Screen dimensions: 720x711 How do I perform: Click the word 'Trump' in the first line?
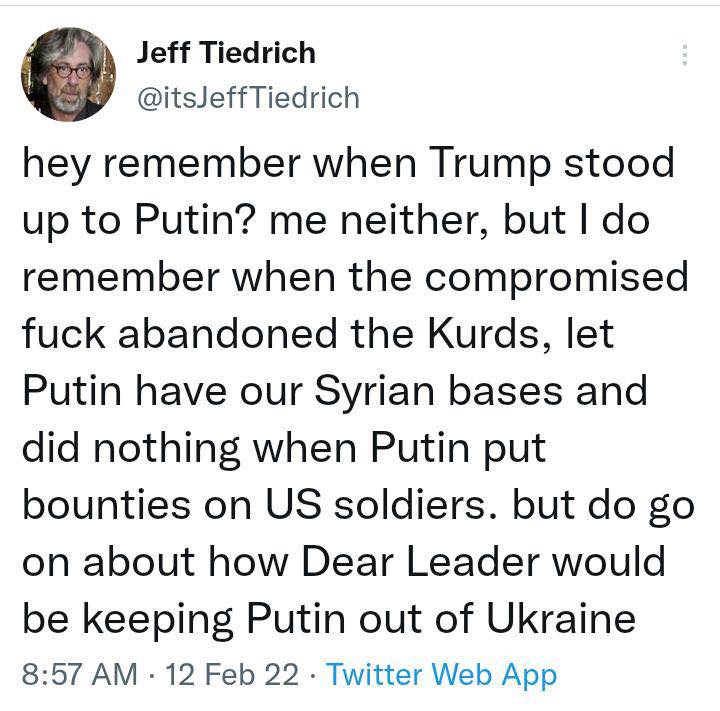coord(489,164)
